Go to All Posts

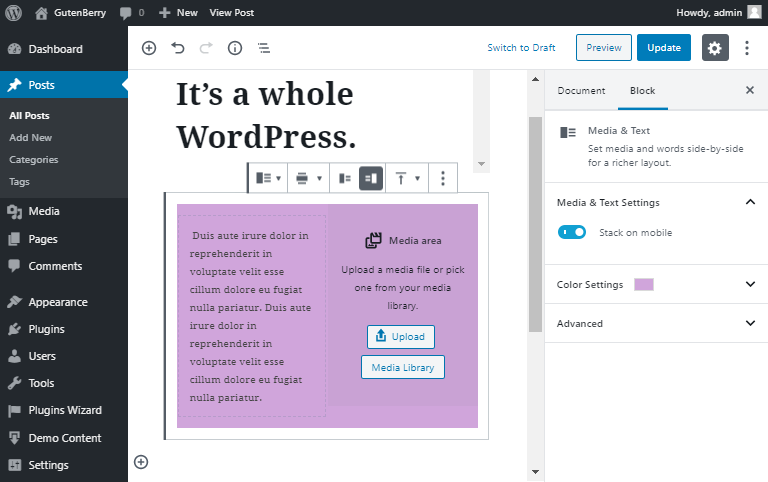[x=29, y=116]
